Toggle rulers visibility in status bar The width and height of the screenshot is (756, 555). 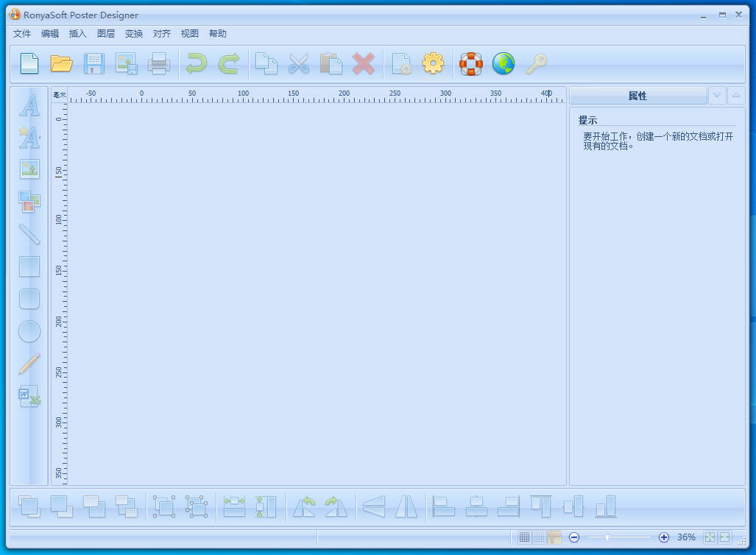[x=555, y=537]
